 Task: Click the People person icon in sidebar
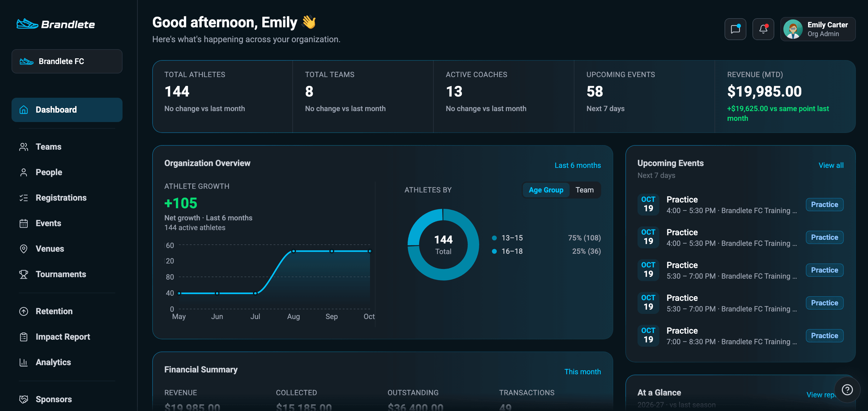click(x=24, y=172)
